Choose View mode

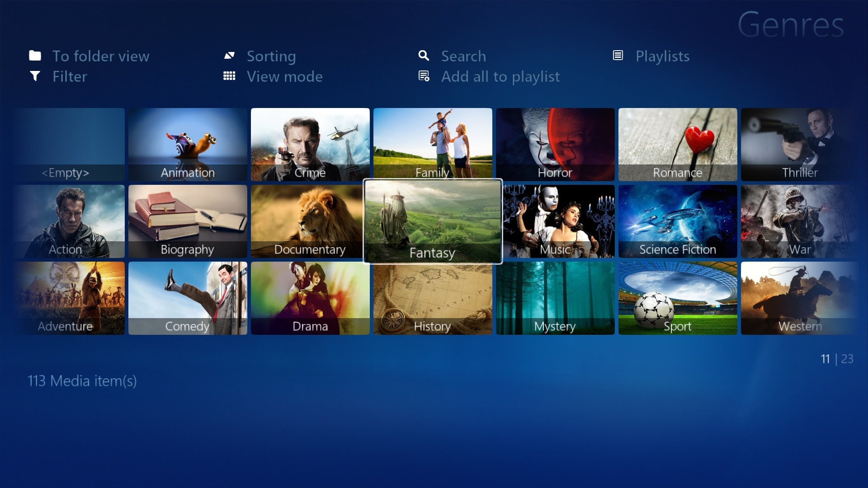285,76
